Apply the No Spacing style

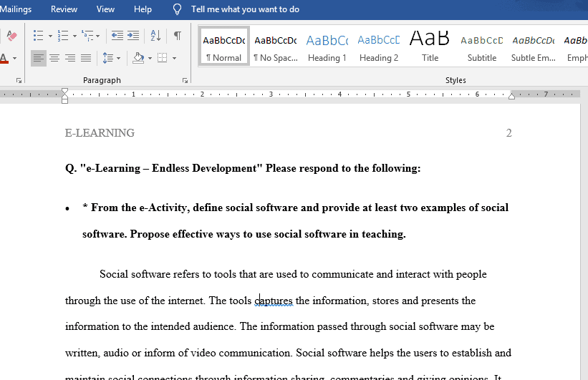[x=276, y=47]
